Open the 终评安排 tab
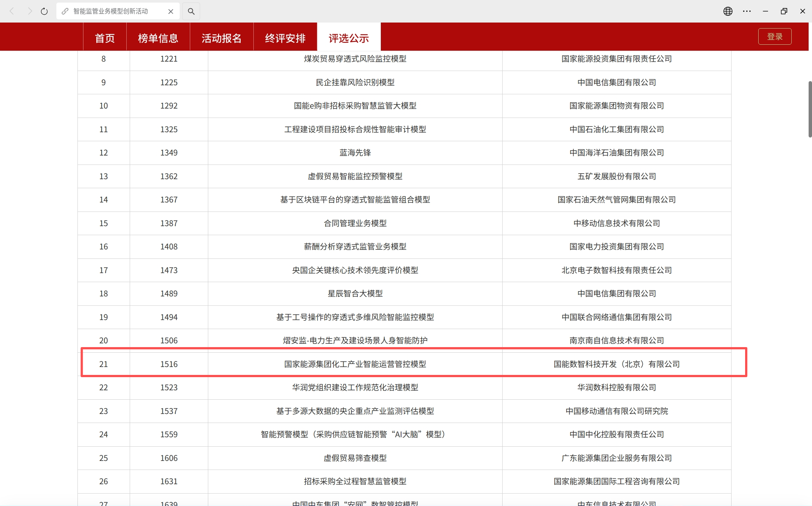 click(x=285, y=36)
